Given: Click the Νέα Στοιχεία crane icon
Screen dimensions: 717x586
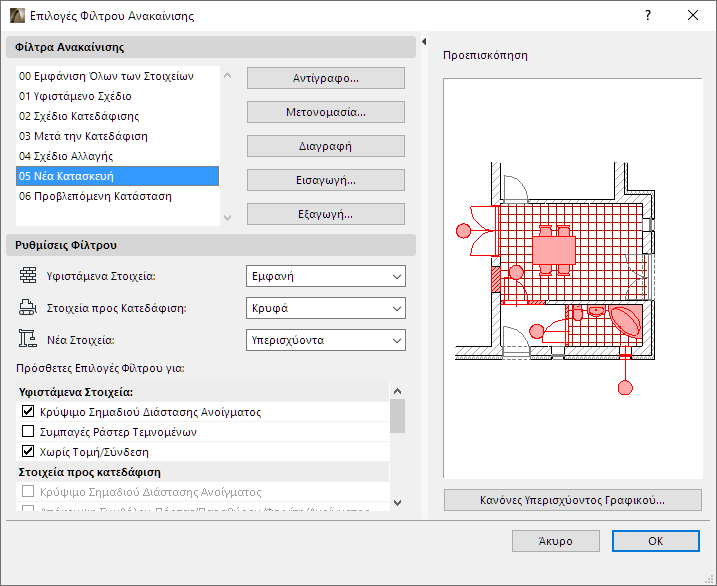Looking at the screenshot, I should [x=27, y=340].
